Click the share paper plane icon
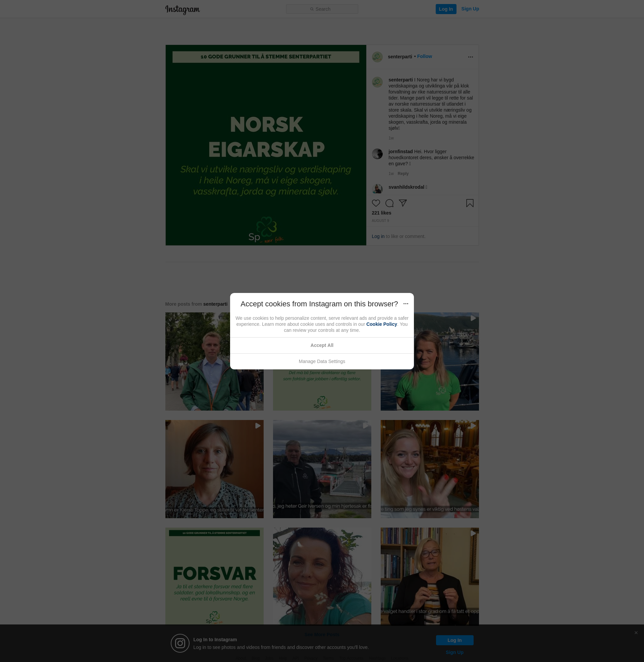This screenshot has width=644, height=662. (x=402, y=203)
